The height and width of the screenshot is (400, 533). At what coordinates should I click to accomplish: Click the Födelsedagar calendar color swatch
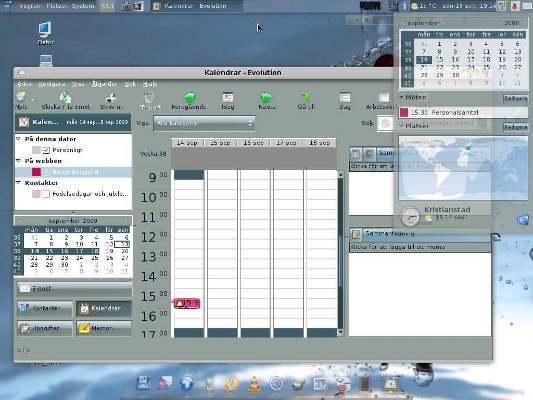tap(36, 194)
